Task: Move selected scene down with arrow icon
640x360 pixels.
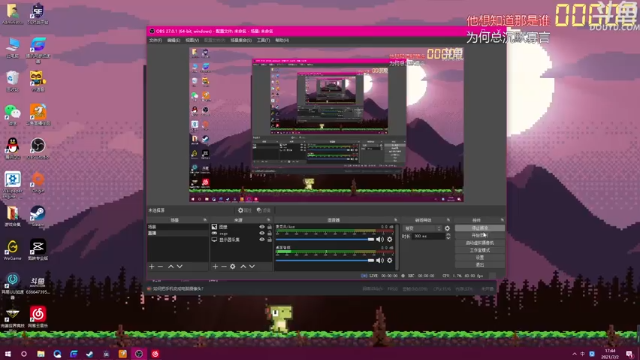Action: click(x=180, y=267)
